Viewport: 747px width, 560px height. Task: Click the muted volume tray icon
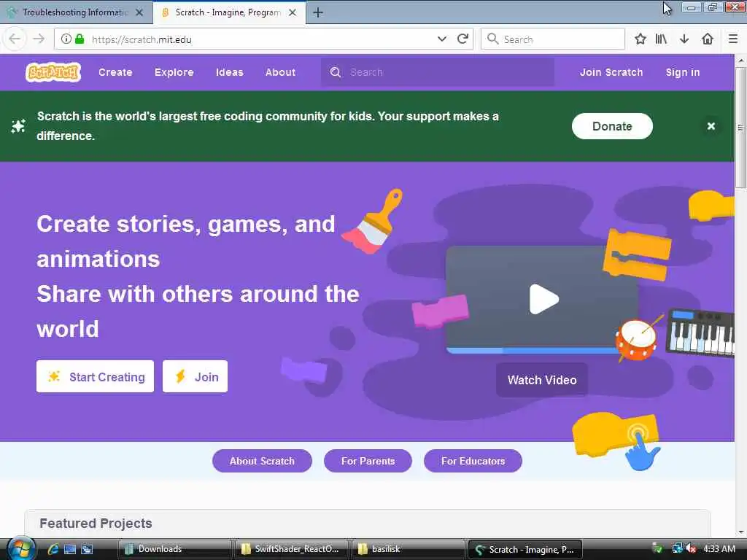pyautogui.click(x=692, y=548)
